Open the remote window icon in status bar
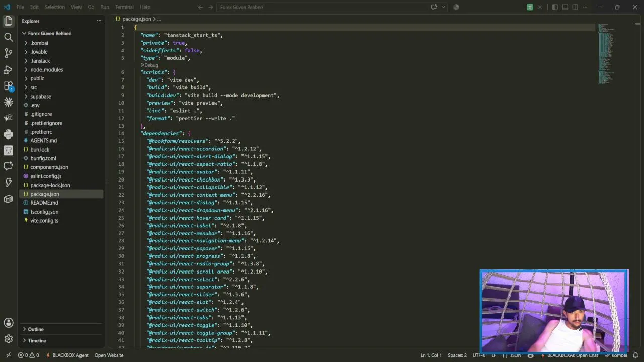 click(8, 355)
